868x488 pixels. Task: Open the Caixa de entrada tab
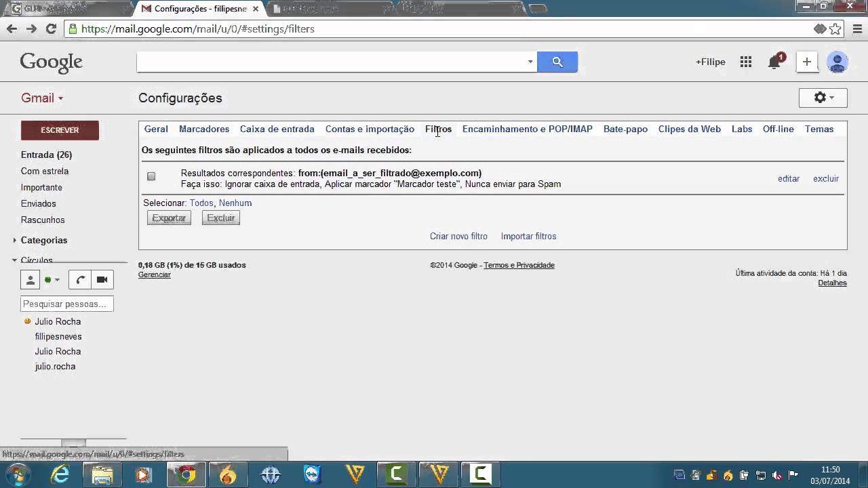coord(277,129)
